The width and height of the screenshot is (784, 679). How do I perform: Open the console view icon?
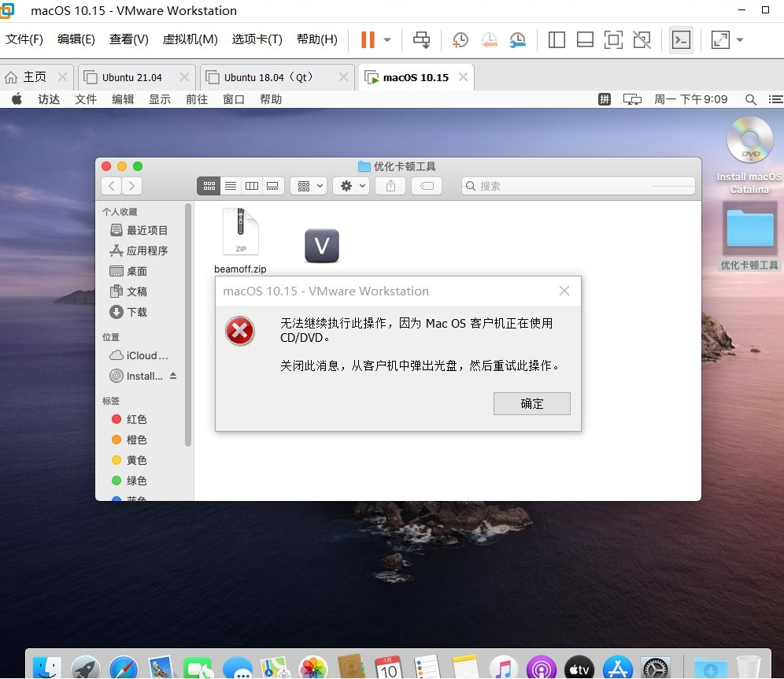point(681,40)
